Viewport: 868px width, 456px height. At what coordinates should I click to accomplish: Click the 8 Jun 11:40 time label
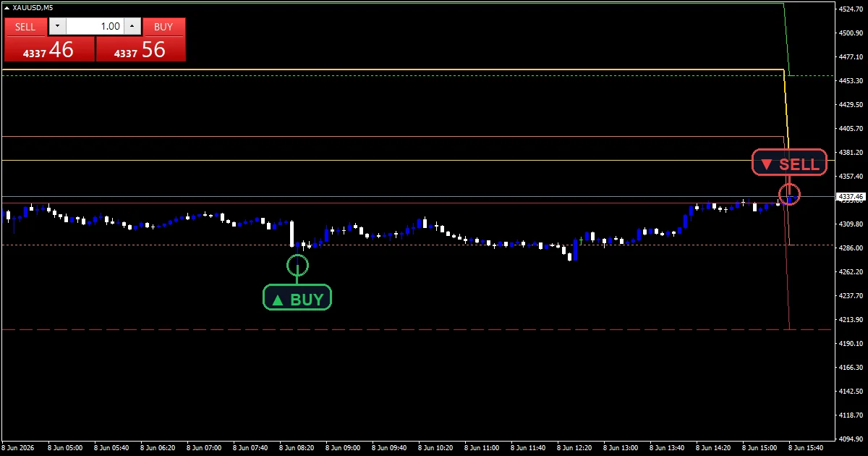pos(529,447)
